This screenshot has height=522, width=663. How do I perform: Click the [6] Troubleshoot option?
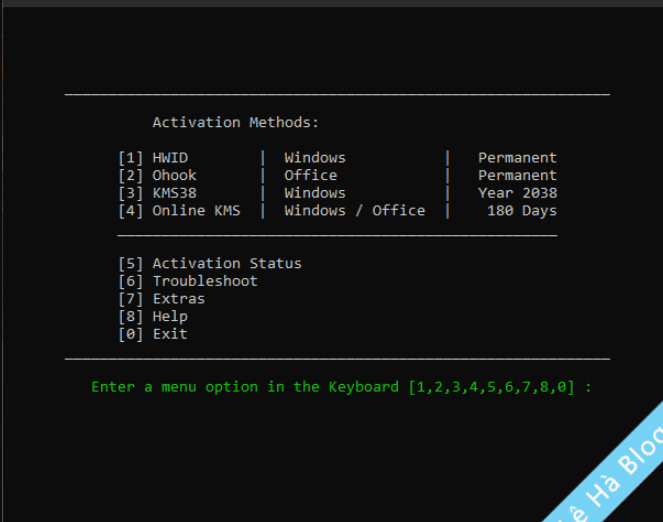tap(187, 281)
